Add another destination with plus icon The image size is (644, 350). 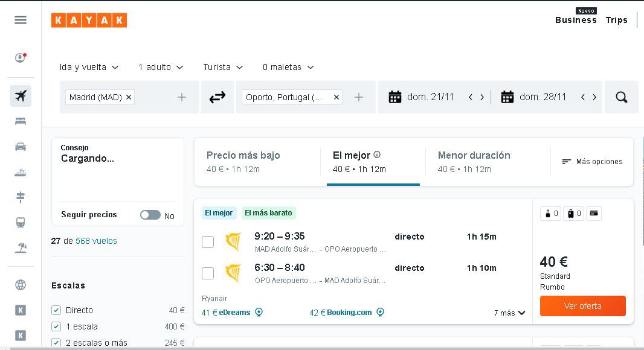(359, 97)
